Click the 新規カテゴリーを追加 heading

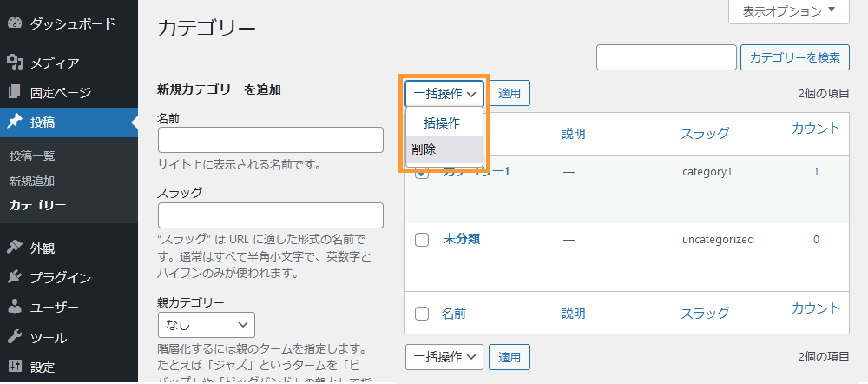[220, 89]
